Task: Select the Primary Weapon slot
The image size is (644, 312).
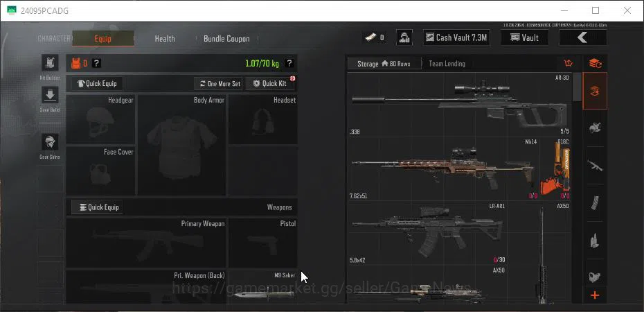Action: [x=146, y=243]
